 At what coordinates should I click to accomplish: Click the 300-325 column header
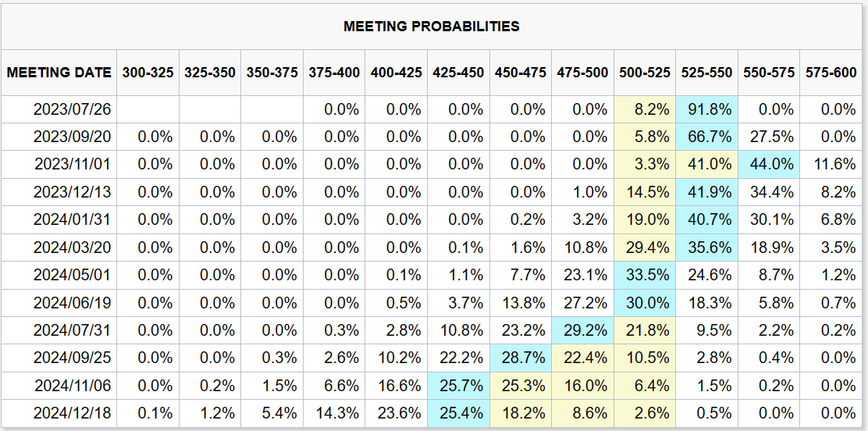(x=148, y=73)
